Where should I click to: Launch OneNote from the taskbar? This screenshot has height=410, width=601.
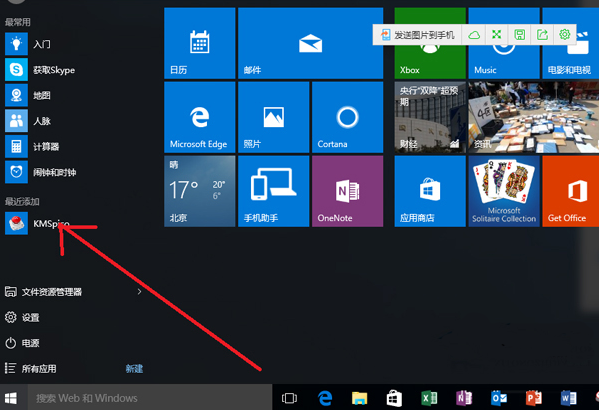(x=464, y=398)
